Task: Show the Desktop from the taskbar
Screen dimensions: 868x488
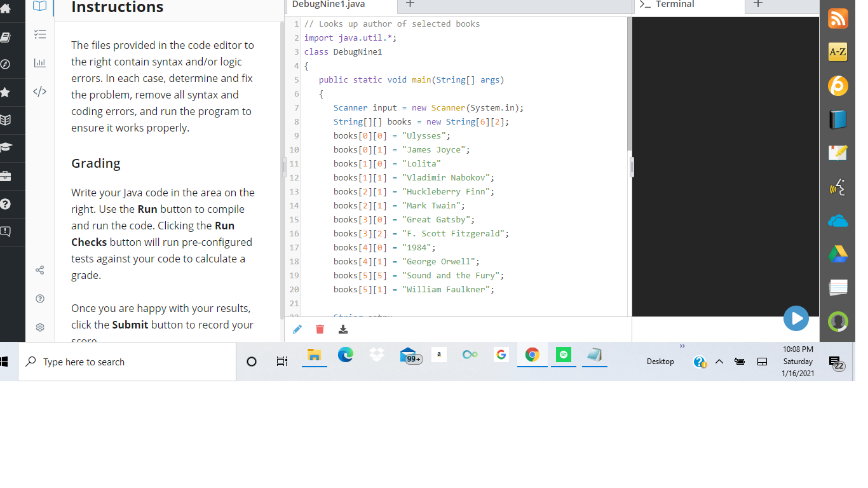Action: [x=660, y=361]
